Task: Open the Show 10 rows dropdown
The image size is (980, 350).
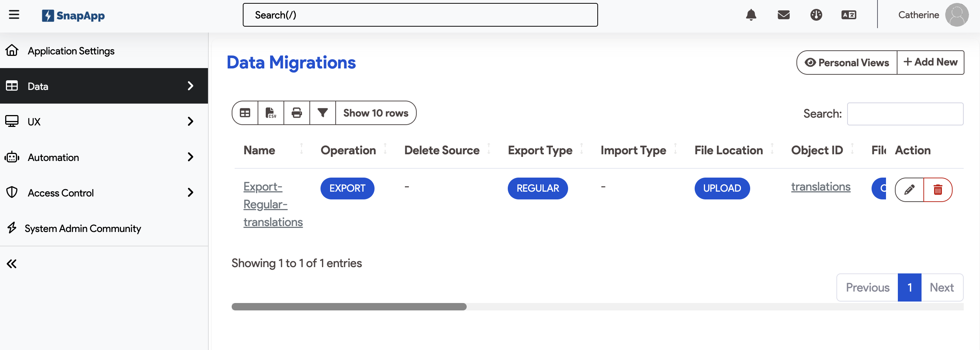Action: tap(376, 112)
